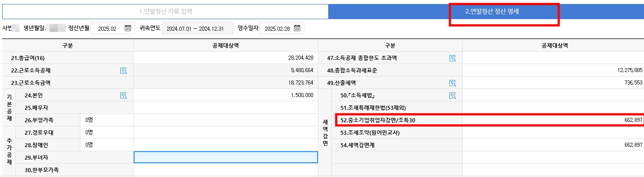Select the 30.한부모가족 amount cell
The height and width of the screenshot is (177, 644).
(226, 170)
